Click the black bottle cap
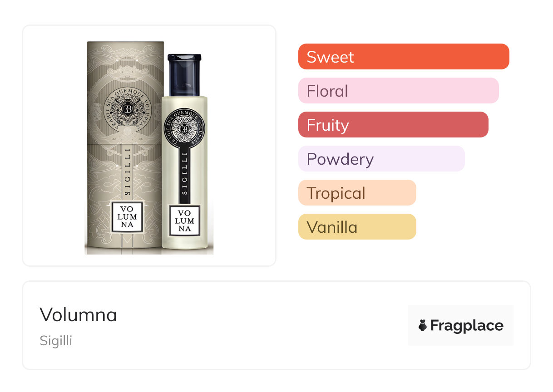 click(184, 75)
